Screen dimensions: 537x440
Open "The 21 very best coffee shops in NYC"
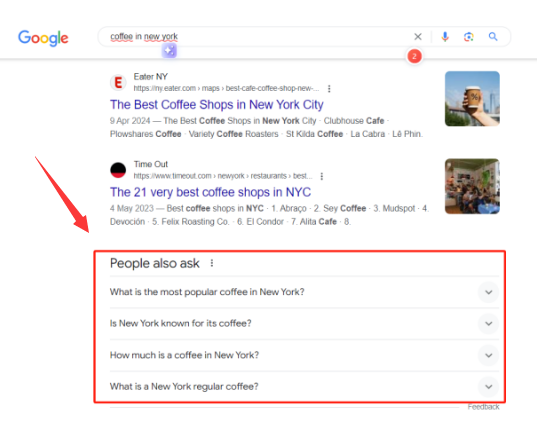point(210,192)
